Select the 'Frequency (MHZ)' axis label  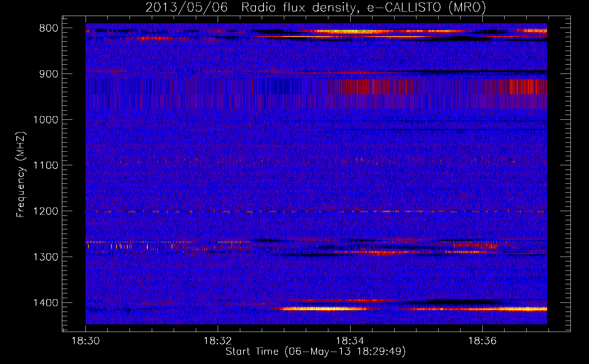21,175
